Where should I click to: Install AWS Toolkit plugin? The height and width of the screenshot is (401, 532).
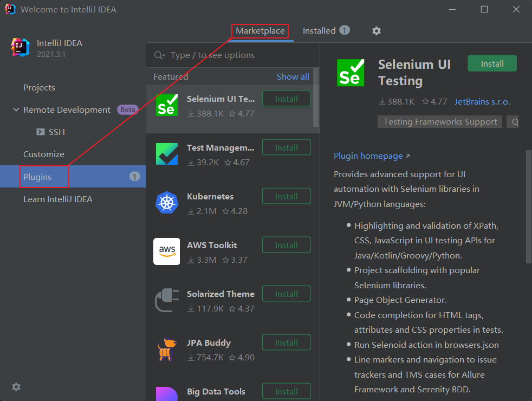click(287, 245)
